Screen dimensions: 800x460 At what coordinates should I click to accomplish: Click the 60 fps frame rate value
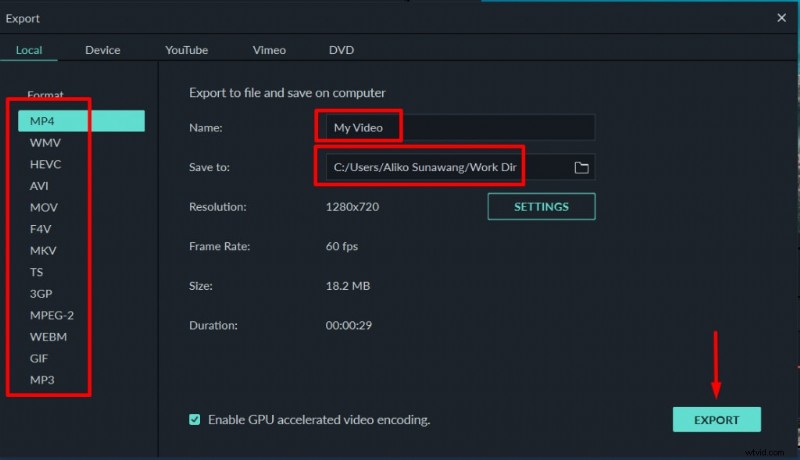click(x=341, y=246)
